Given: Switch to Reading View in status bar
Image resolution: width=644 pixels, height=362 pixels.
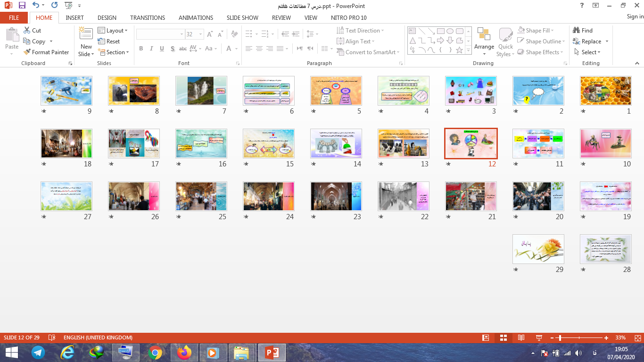Looking at the screenshot, I should click(x=521, y=337).
